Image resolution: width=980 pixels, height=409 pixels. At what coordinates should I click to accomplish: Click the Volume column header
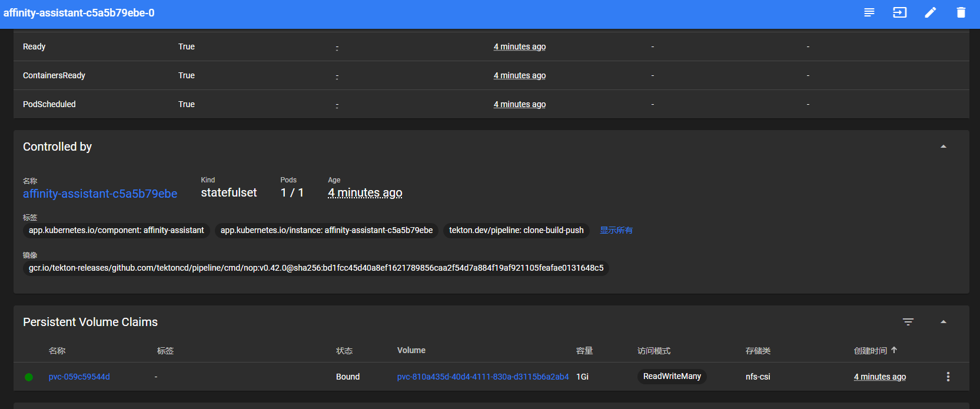[x=411, y=350]
